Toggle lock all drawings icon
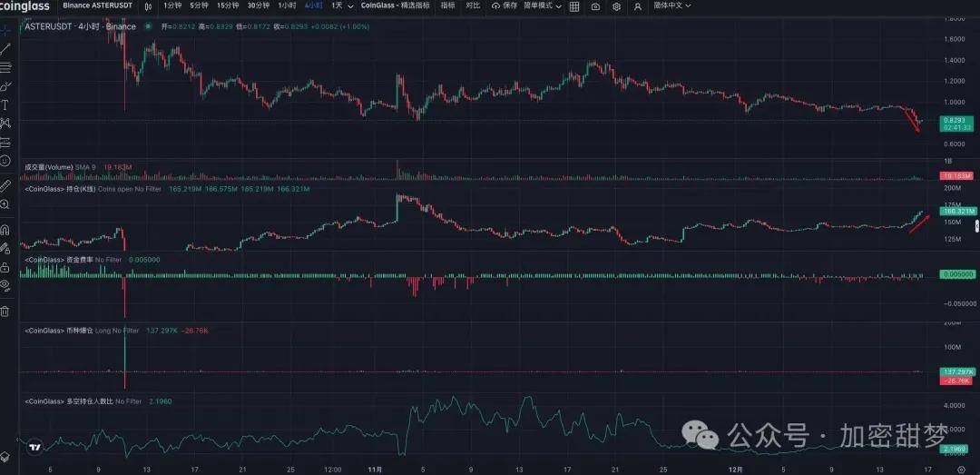980x475 pixels. tap(5, 263)
